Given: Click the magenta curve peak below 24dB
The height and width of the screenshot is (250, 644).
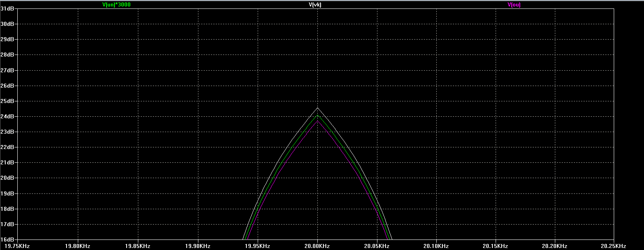Looking at the screenshot, I should point(318,121).
